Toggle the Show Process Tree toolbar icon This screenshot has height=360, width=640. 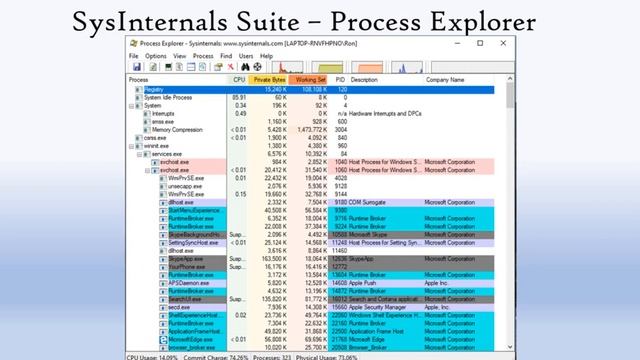[x=179, y=67]
